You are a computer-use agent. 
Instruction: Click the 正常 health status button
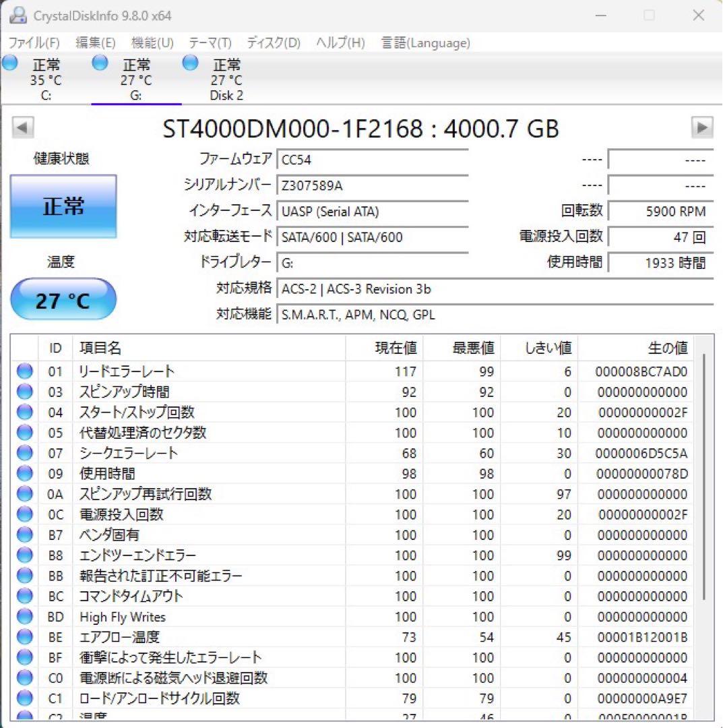coord(63,206)
